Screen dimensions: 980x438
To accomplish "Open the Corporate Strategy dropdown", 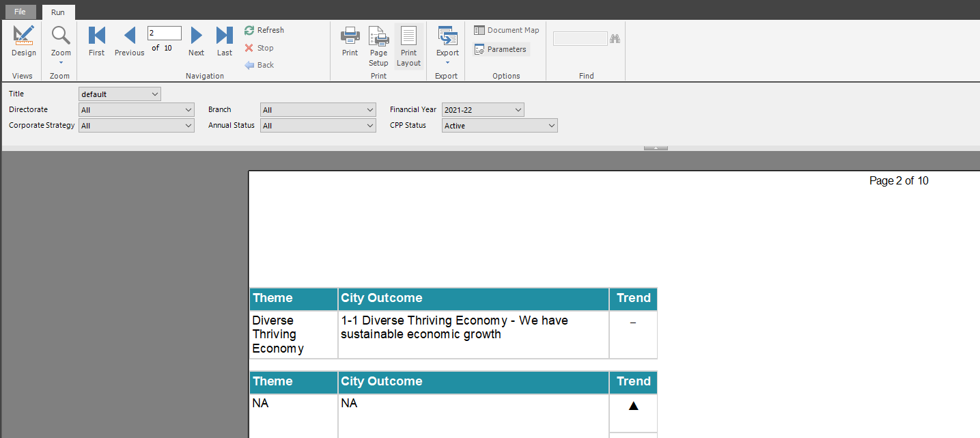I will pyautogui.click(x=137, y=125).
